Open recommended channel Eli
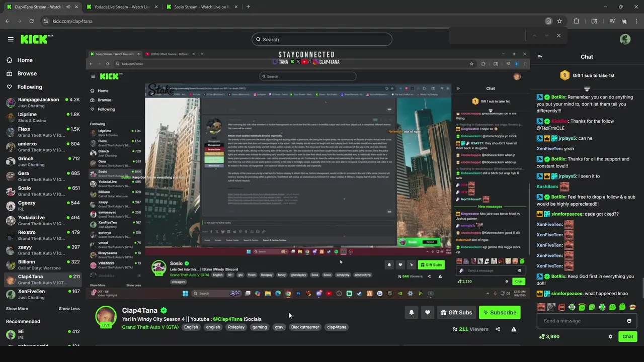 [42, 334]
